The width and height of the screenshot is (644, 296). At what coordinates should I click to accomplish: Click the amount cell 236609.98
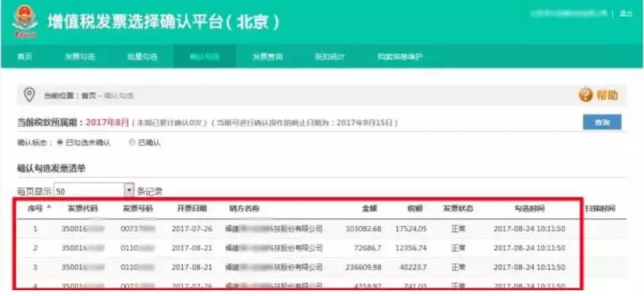point(363,267)
